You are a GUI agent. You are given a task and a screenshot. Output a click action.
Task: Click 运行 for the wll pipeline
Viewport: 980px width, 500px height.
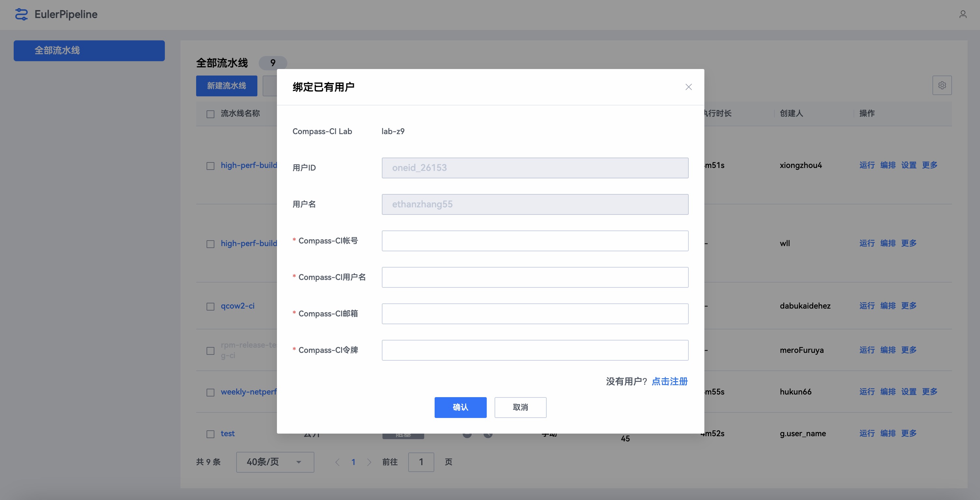867,243
